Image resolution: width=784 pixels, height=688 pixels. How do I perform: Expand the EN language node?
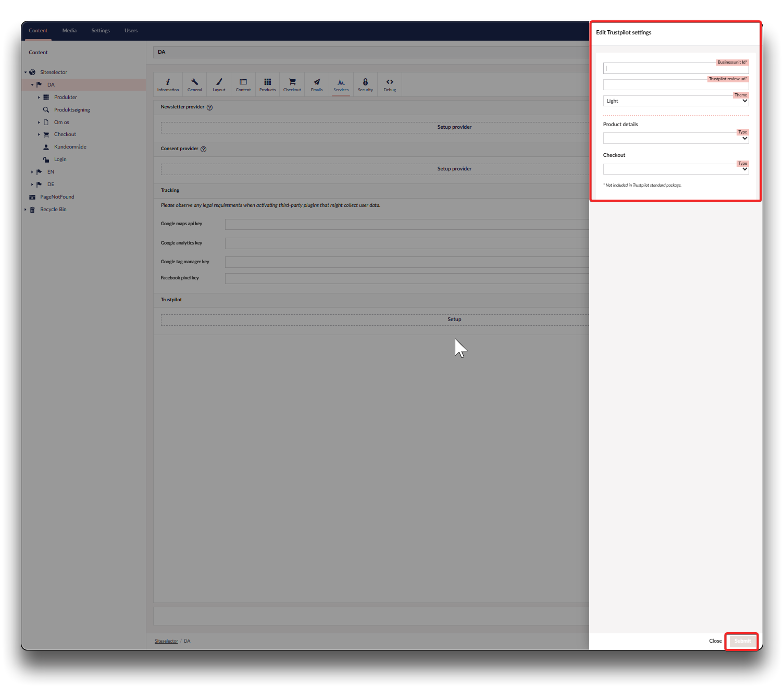(32, 172)
